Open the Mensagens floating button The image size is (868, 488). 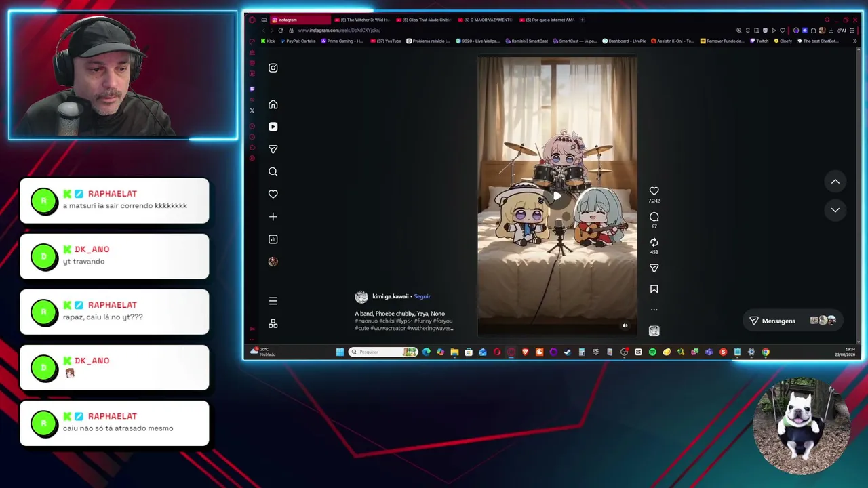tap(793, 321)
